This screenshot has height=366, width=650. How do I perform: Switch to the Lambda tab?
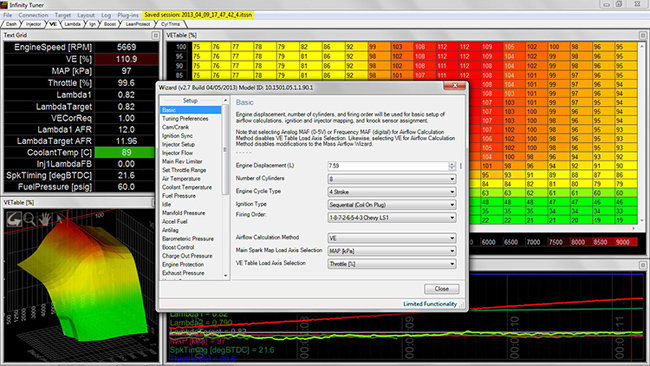coord(73,24)
